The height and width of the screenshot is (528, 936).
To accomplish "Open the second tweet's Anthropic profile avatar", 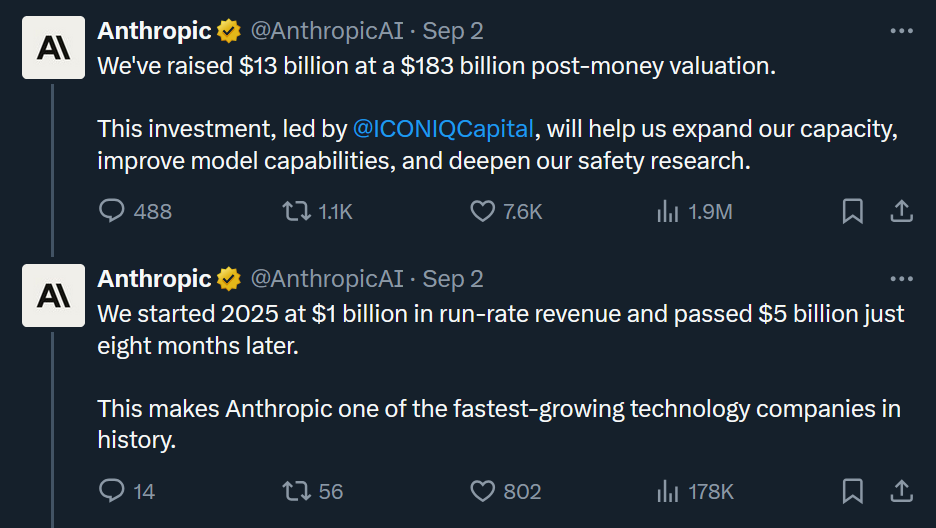I will tap(53, 296).
